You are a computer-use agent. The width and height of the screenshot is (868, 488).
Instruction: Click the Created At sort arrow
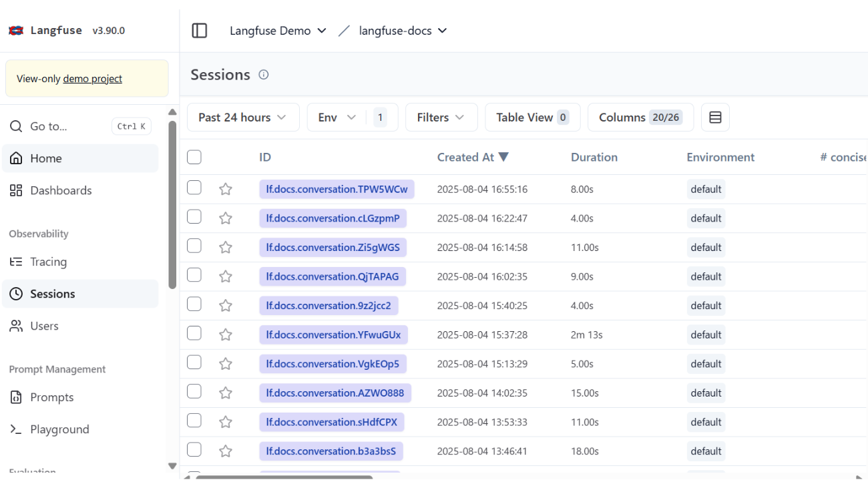point(503,157)
